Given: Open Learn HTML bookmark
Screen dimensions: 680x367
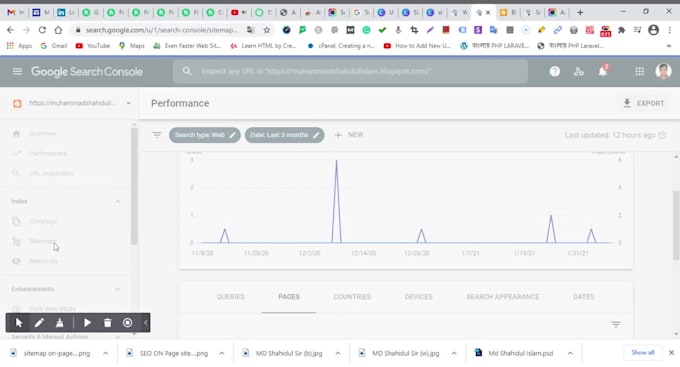Looking at the screenshot, I should point(263,46).
